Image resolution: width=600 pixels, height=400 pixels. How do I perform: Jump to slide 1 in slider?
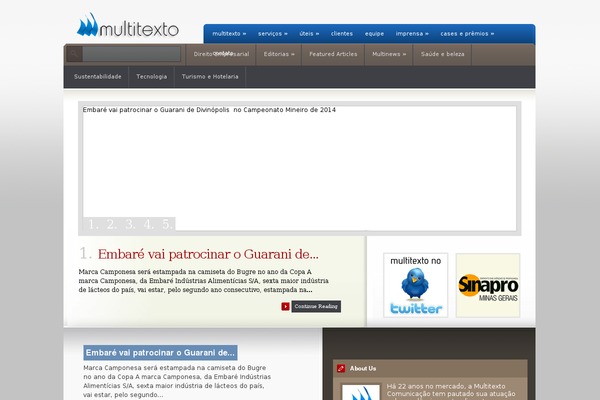[93, 224]
